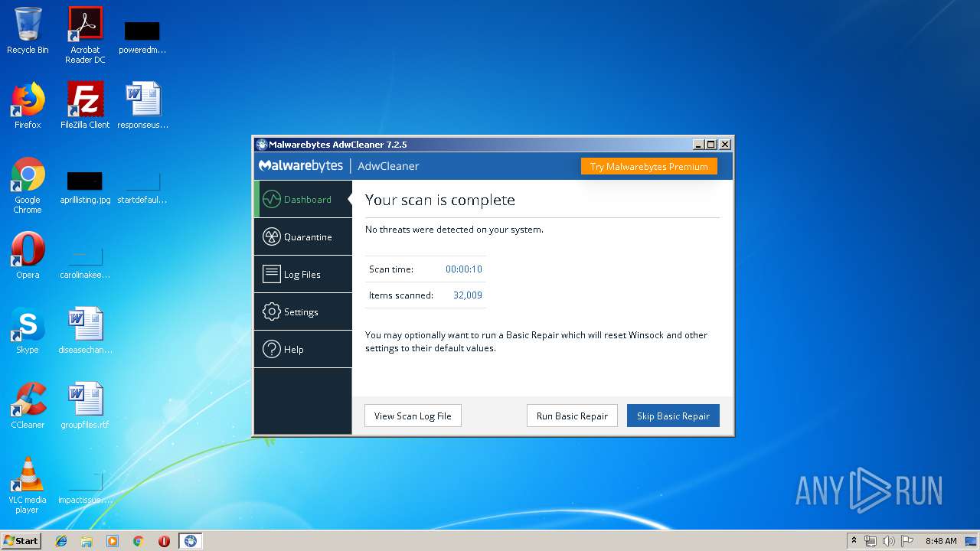This screenshot has height=551, width=980.
Task: Launch Chrome from the taskbar
Action: (x=139, y=541)
